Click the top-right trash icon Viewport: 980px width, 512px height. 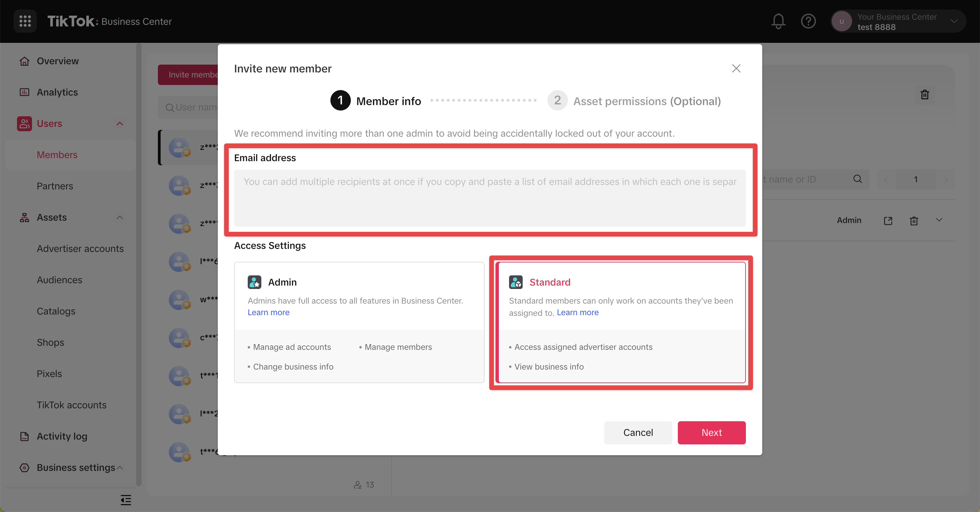925,94
